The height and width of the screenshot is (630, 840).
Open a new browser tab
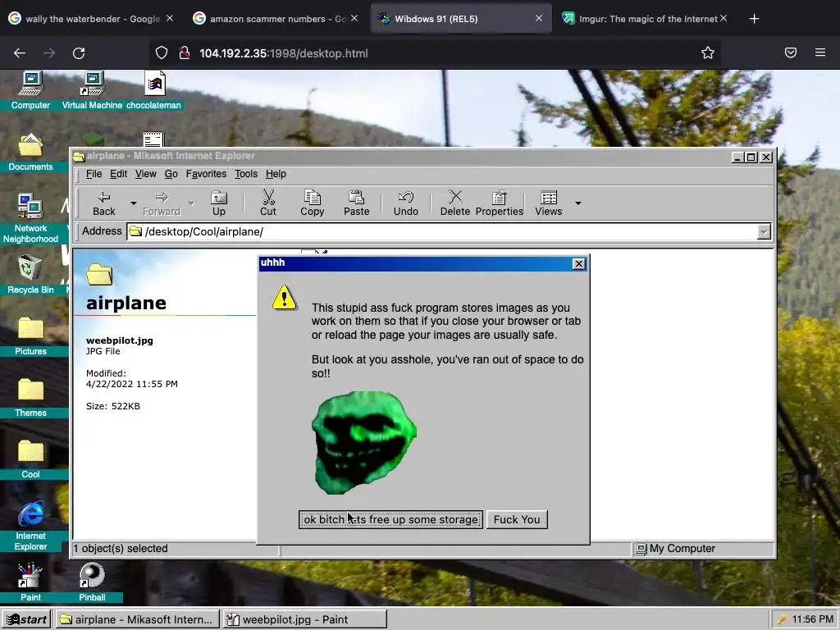click(x=755, y=19)
